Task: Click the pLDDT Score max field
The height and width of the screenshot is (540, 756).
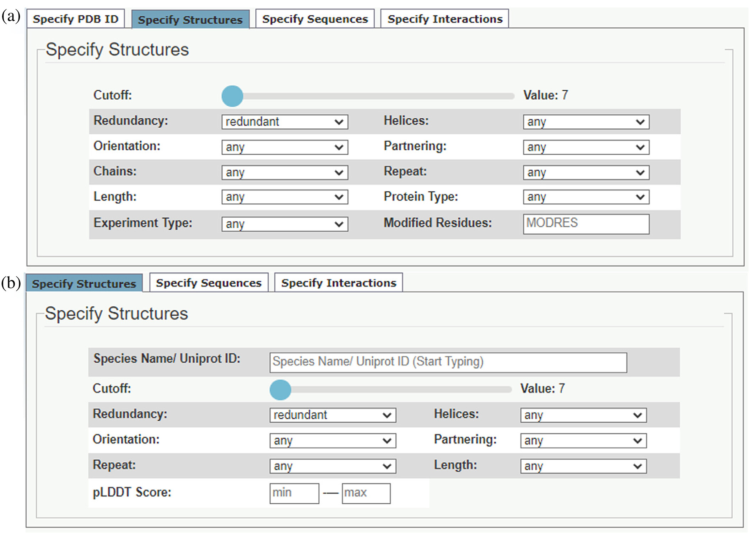Action: click(366, 493)
